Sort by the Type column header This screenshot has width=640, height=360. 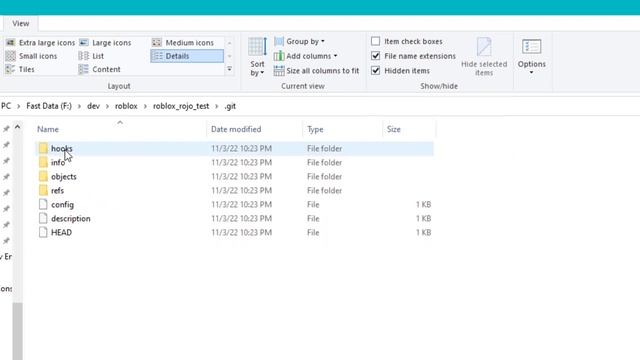pyautogui.click(x=315, y=129)
